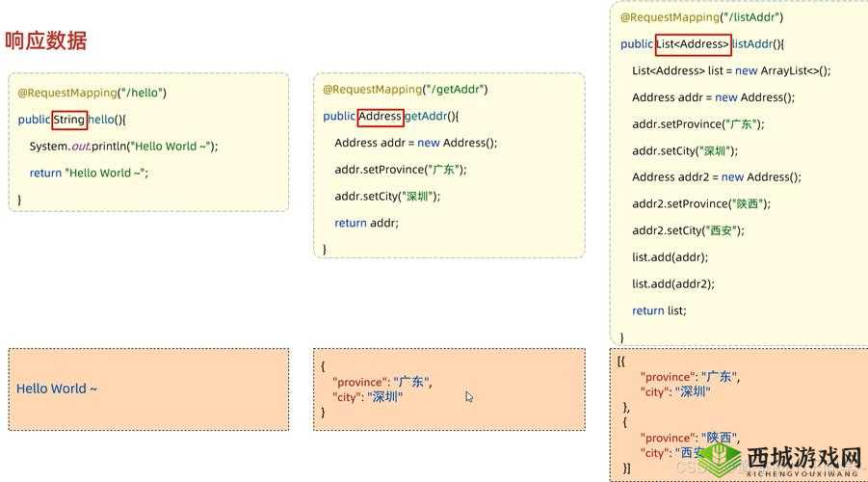The image size is (868, 482).
Task: Click the red-boxed String return type
Action: pyautogui.click(x=69, y=120)
